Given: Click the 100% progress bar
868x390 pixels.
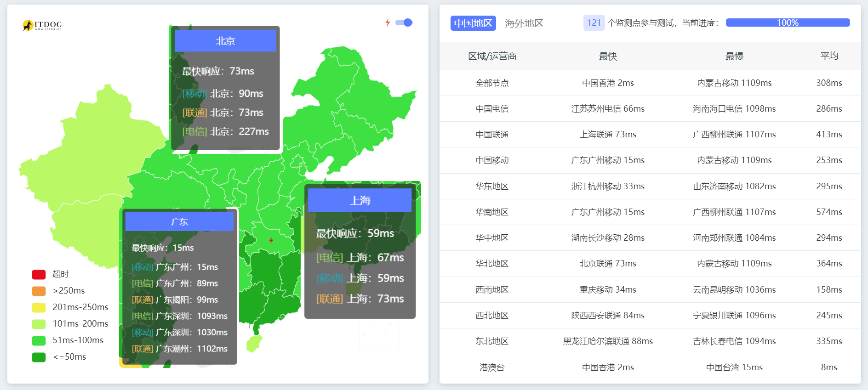Looking at the screenshot, I should tap(787, 23).
